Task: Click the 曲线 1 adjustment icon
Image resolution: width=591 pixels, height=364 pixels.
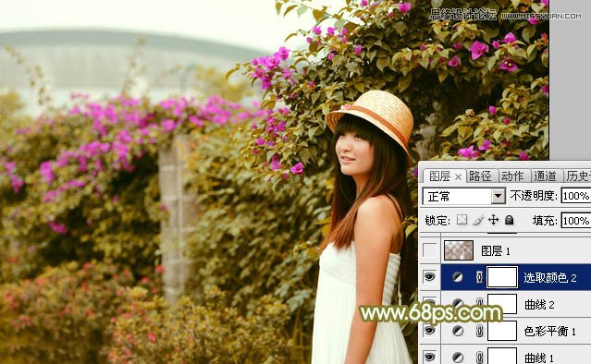Action: pos(458,357)
